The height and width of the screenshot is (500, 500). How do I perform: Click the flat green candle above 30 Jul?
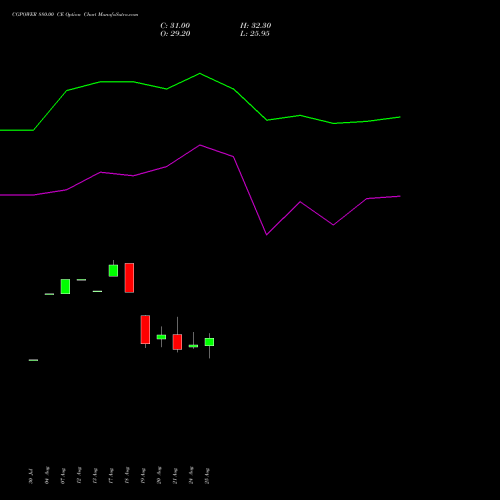click(33, 360)
